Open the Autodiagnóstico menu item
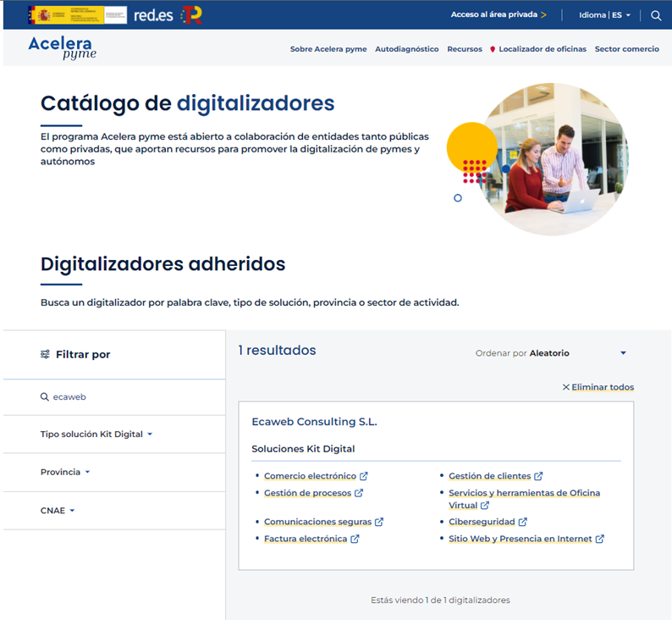This screenshot has height=620, width=672. [407, 49]
